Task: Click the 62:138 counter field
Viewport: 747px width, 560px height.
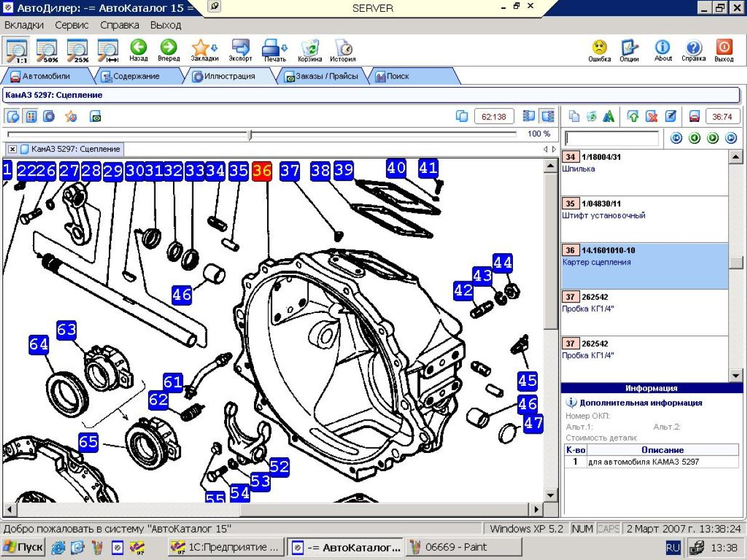Action: click(x=494, y=116)
